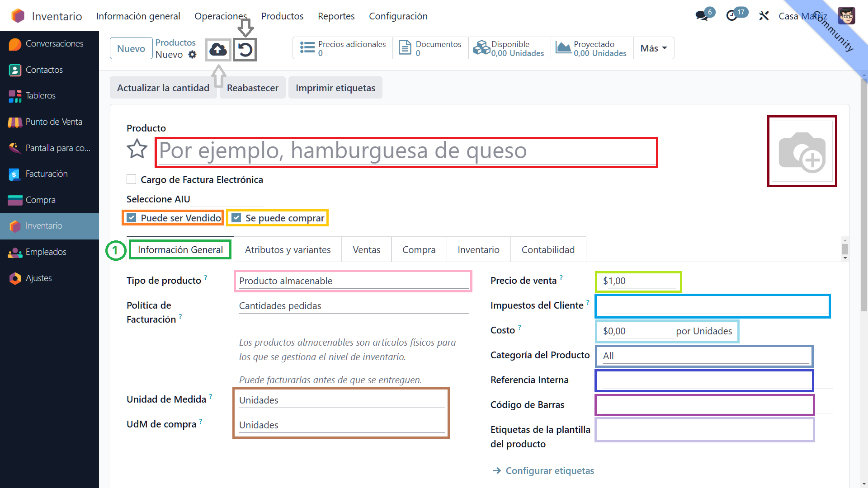Click the discard changes undo icon

coord(245,49)
